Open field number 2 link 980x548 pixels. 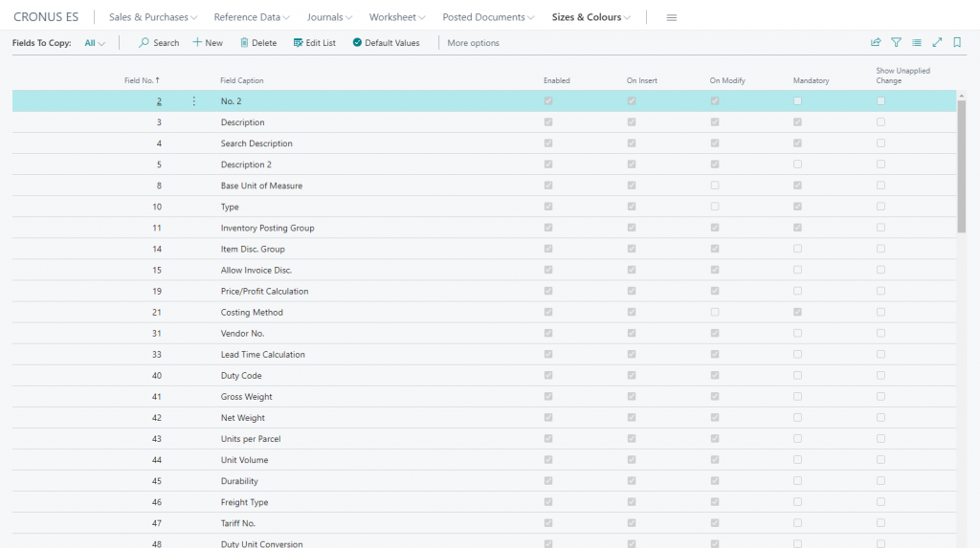point(159,101)
